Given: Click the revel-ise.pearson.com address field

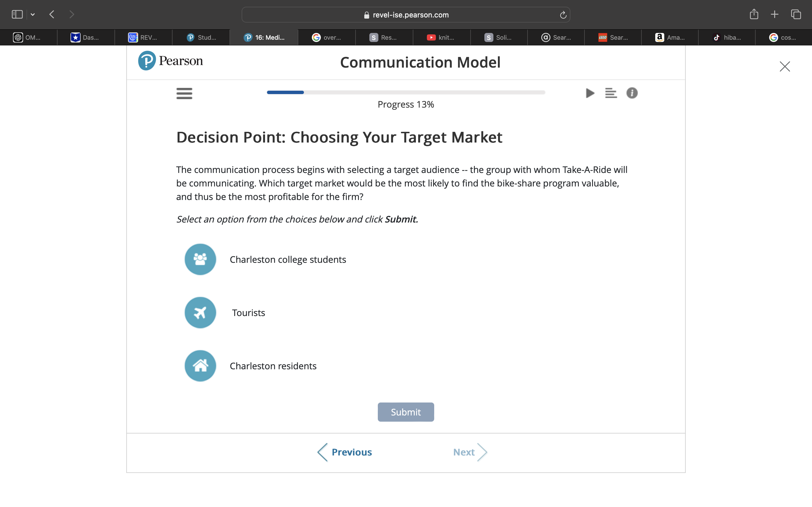Looking at the screenshot, I should pyautogui.click(x=406, y=15).
